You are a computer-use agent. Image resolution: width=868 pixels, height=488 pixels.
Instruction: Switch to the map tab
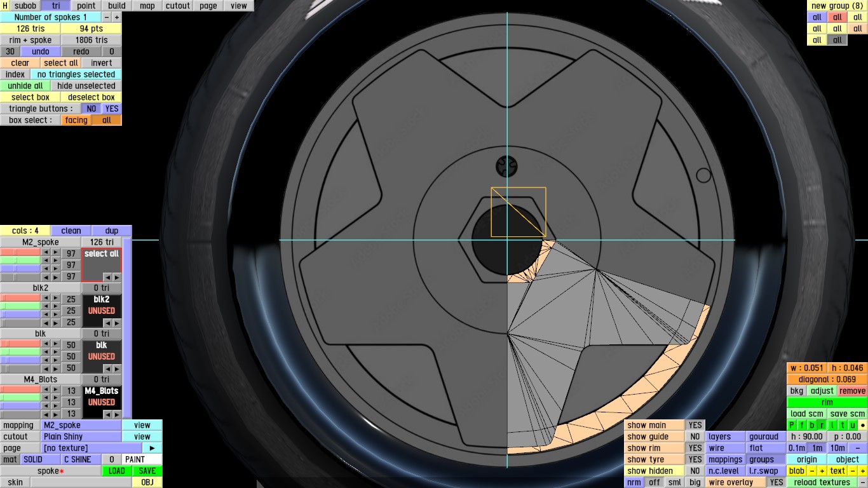pyautogui.click(x=147, y=6)
